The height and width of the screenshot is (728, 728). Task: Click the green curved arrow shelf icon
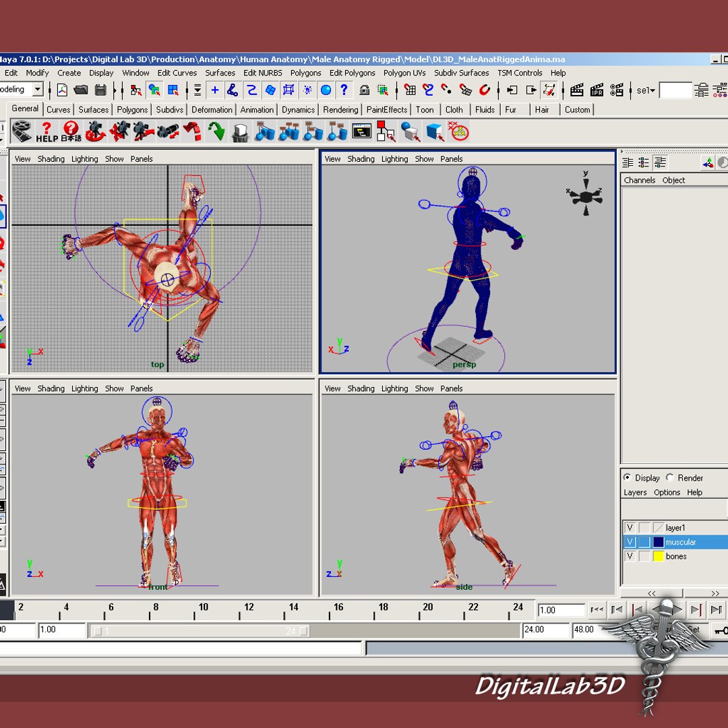(216, 131)
